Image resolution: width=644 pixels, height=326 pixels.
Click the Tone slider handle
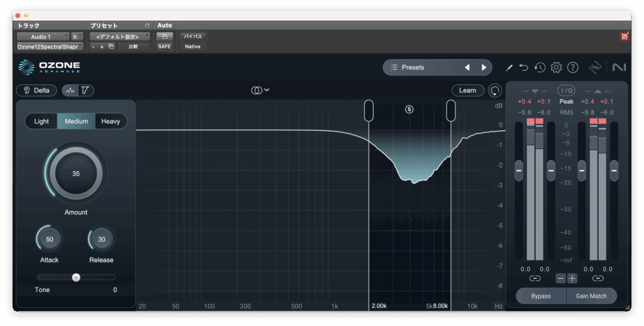[76, 277]
